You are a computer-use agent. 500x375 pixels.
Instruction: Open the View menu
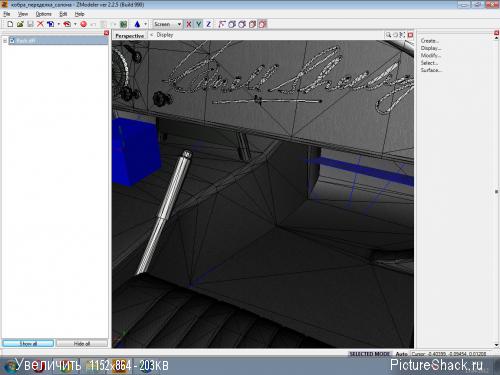pyautogui.click(x=23, y=14)
